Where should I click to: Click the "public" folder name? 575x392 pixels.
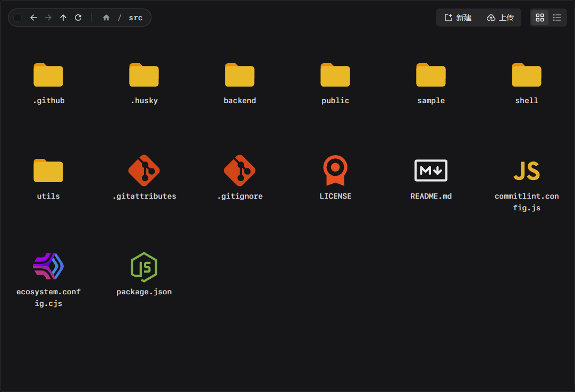click(335, 100)
